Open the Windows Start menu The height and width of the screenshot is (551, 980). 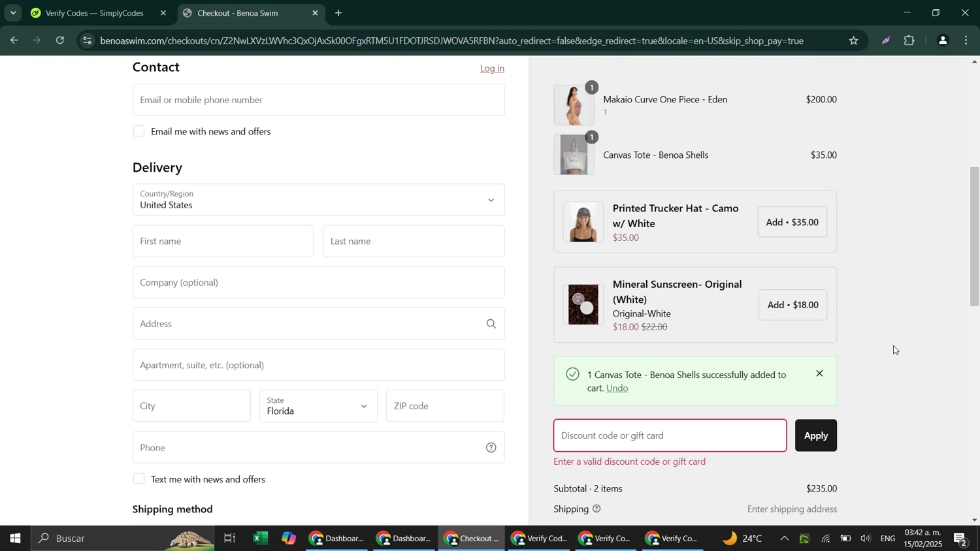coord(14,539)
